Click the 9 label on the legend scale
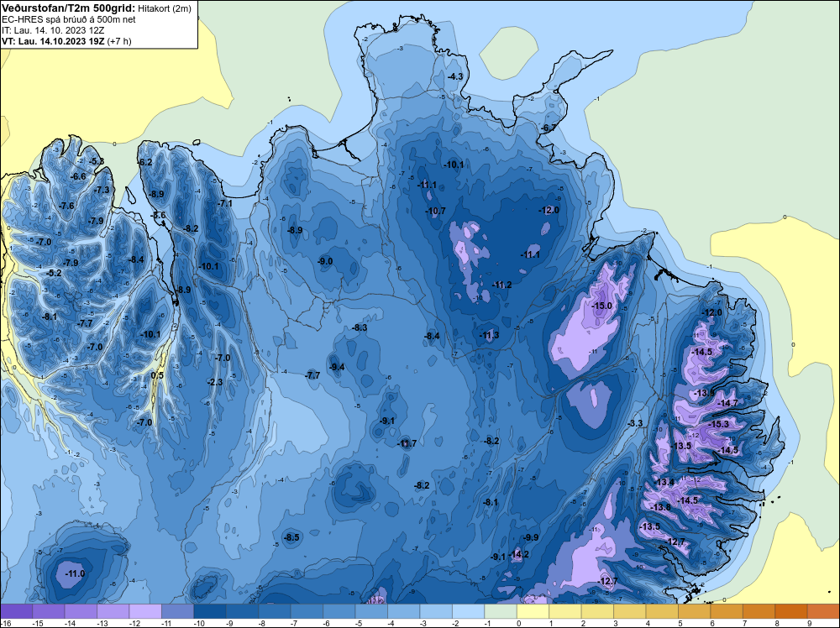 coord(808,623)
